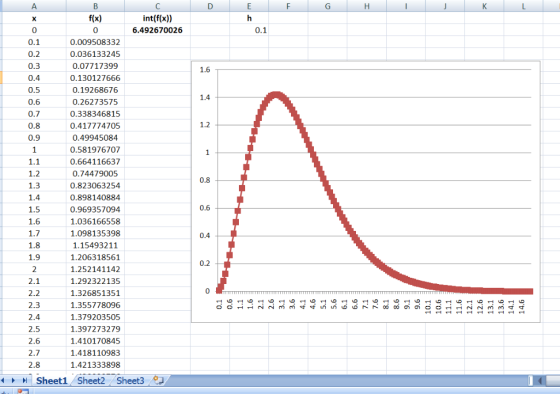Click the previous sheet navigation arrow
Image resolution: width=560 pixels, height=394 pixels.
coord(3,381)
